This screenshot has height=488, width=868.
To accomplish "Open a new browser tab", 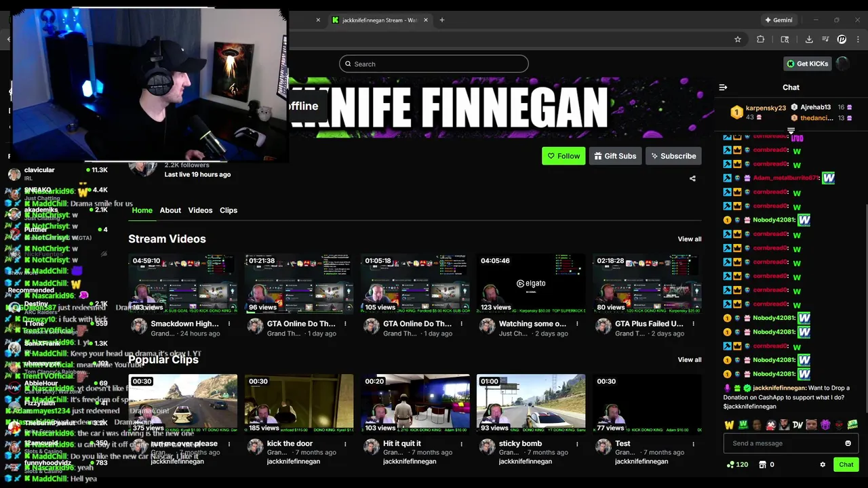I will coord(441,20).
